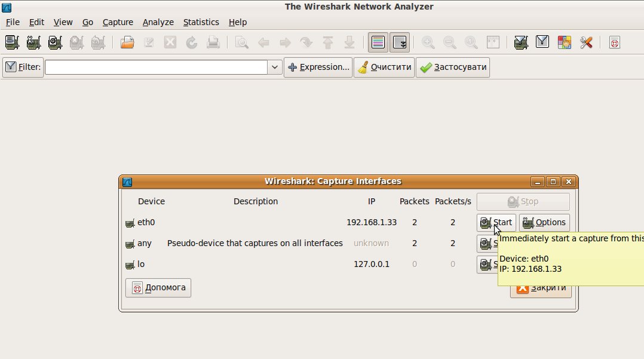
Task: Click the capture options toolbar icon
Action: (x=33, y=42)
